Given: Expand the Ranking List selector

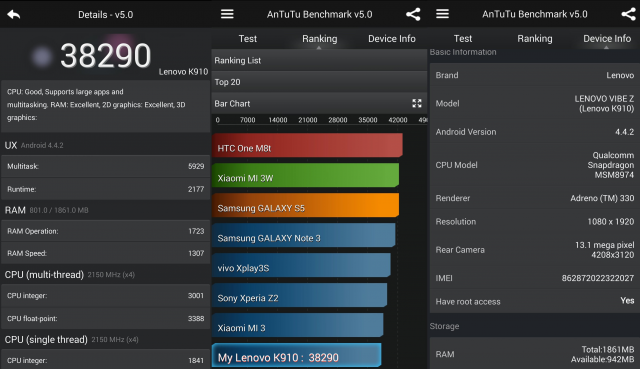Looking at the screenshot, I should pos(319,60).
